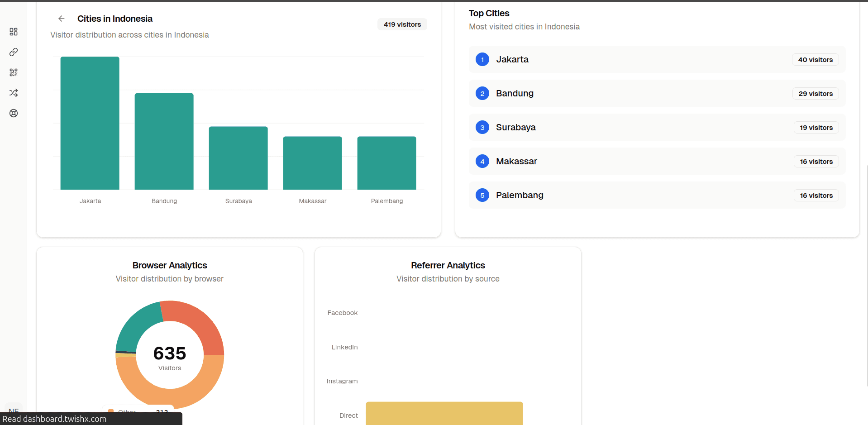
Task: Select the Palembang bar in the chart
Action: tap(387, 163)
